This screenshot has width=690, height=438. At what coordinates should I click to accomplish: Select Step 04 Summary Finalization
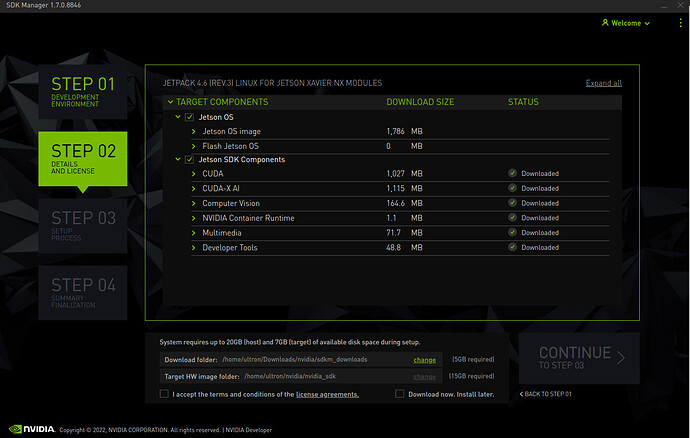83,293
